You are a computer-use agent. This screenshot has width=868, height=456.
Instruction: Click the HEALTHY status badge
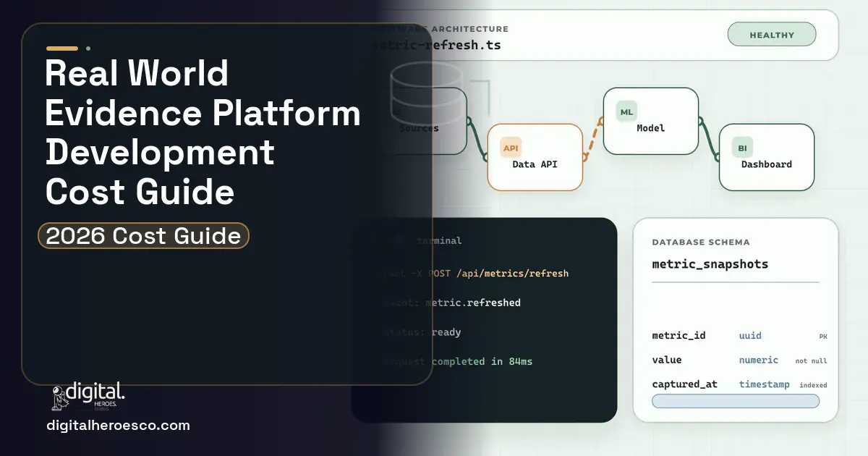click(772, 35)
